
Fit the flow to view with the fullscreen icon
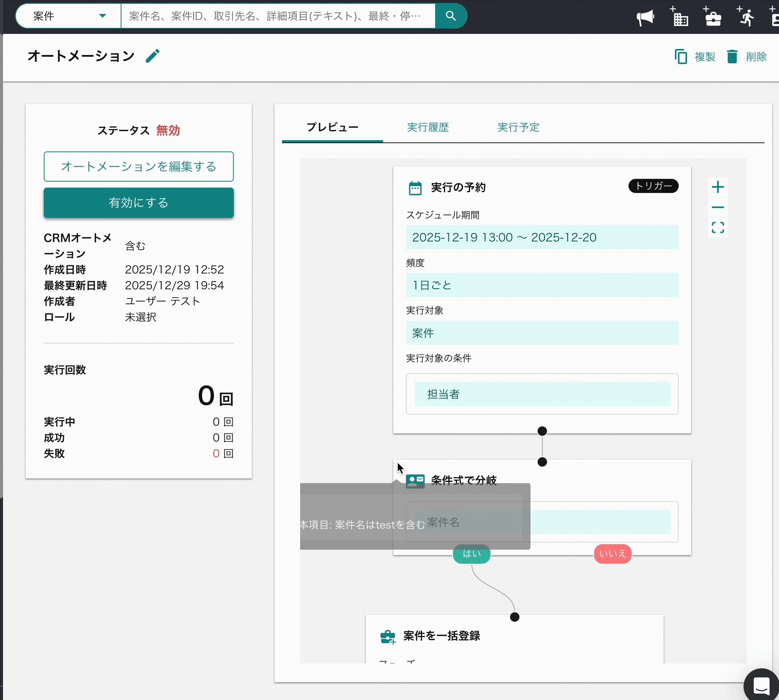pyautogui.click(x=718, y=228)
